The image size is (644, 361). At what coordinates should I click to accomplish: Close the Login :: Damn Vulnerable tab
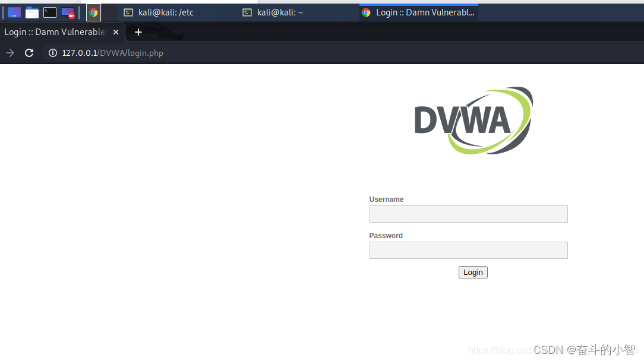tap(116, 32)
